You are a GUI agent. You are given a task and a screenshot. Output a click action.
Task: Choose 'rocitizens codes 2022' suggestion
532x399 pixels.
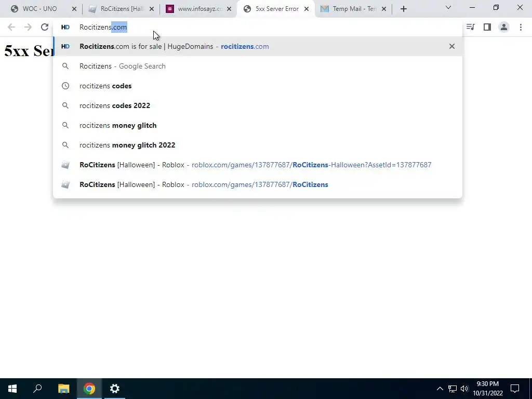coord(258,105)
